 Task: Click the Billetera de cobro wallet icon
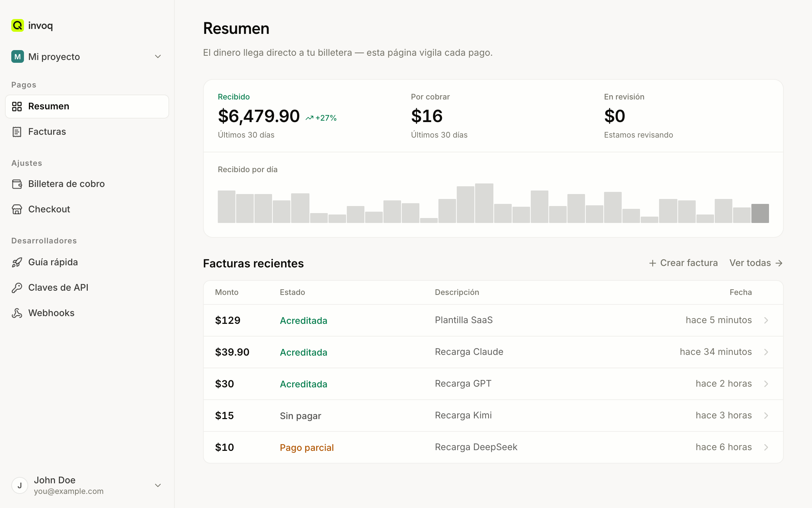(17, 184)
